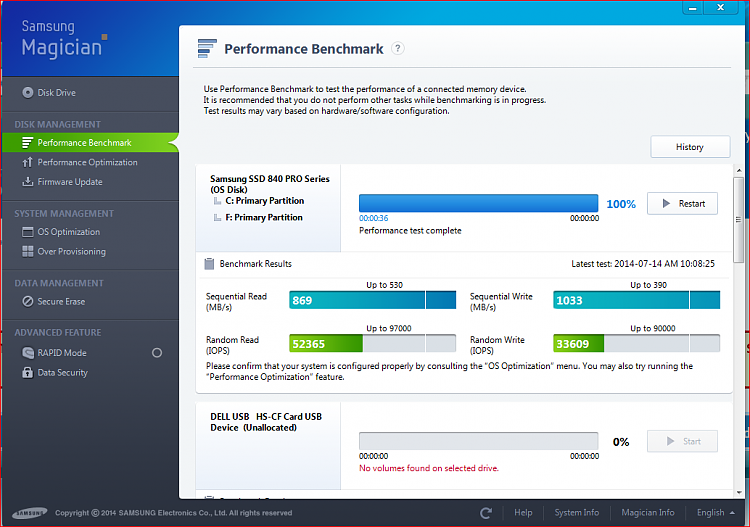Open Help in the footer
Image resolution: width=750 pixels, height=527 pixels.
[x=523, y=513]
